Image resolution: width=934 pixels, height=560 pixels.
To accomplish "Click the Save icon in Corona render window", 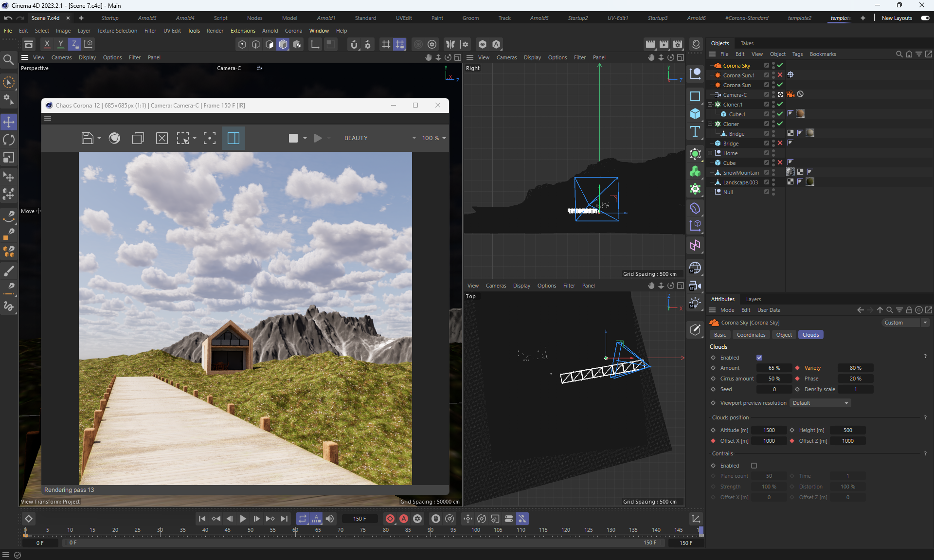I will pos(87,138).
